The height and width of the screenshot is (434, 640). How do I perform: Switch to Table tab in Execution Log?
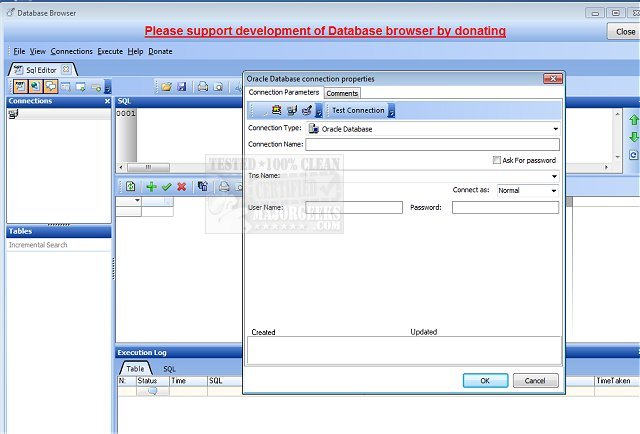click(135, 369)
